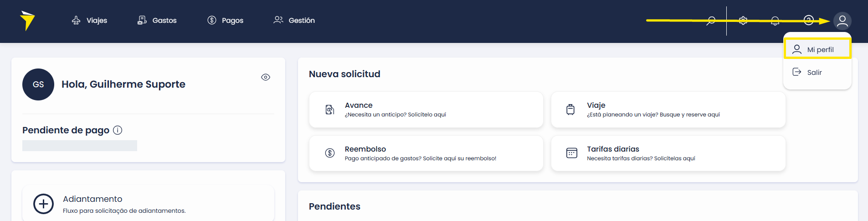Viewport: 868px width, 221px height.
Task: Open the help question mark icon
Action: pyautogui.click(x=809, y=20)
